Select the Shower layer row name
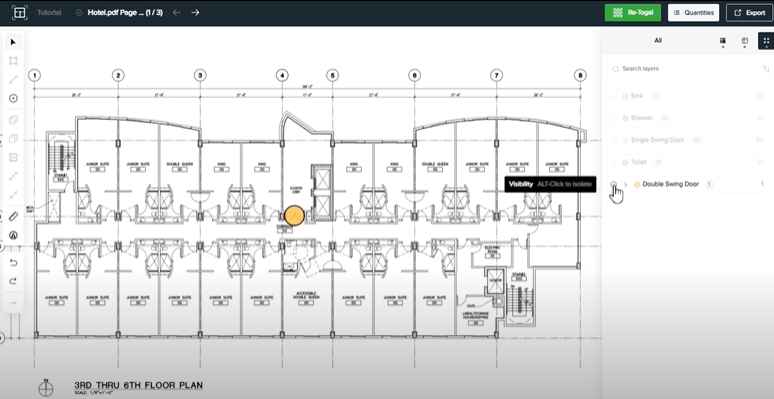The height and width of the screenshot is (399, 774). coord(642,118)
